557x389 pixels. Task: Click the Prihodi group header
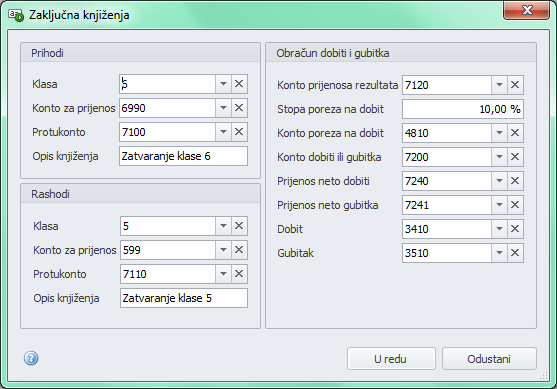[140, 53]
